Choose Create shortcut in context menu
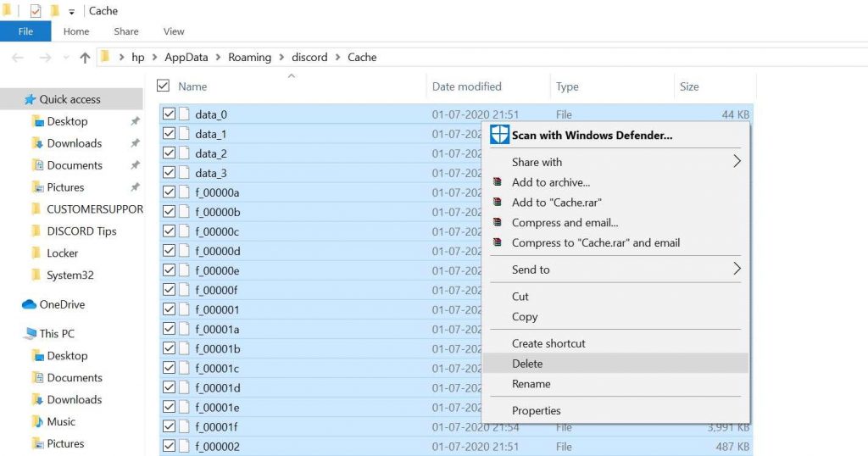This screenshot has height=456, width=868. pyautogui.click(x=615, y=343)
